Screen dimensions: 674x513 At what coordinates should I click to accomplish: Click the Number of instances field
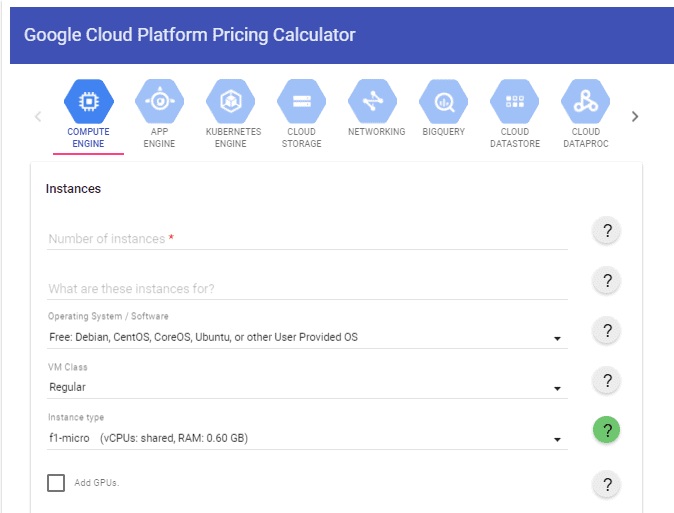pos(307,239)
